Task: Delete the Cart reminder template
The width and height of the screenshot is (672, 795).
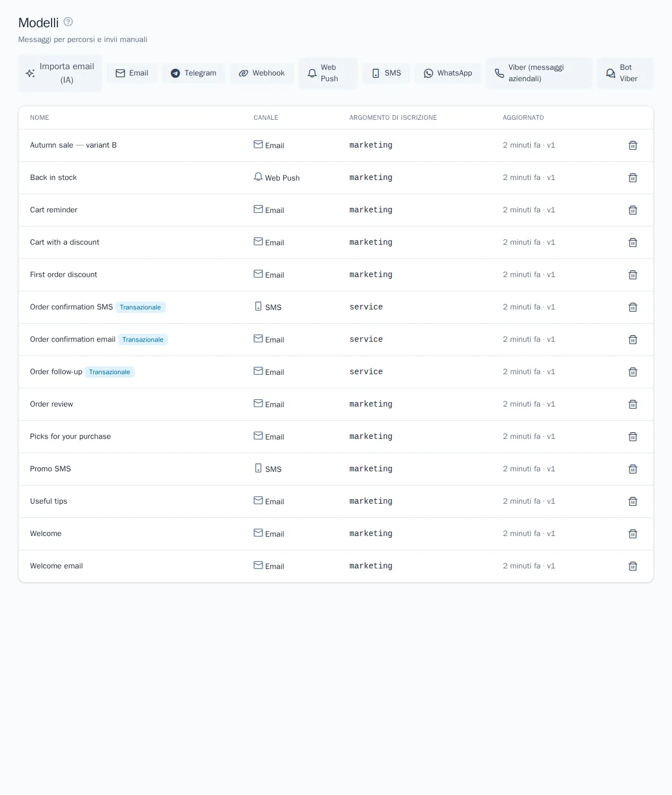Action: tap(633, 210)
